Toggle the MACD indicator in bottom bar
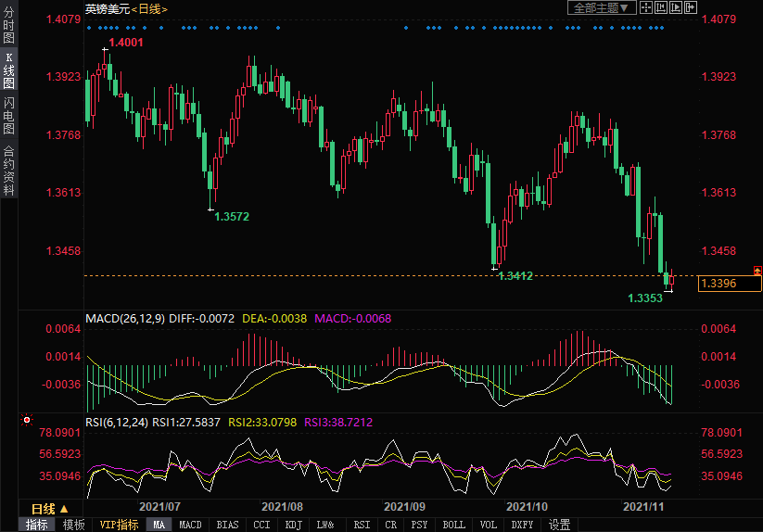 [x=190, y=525]
